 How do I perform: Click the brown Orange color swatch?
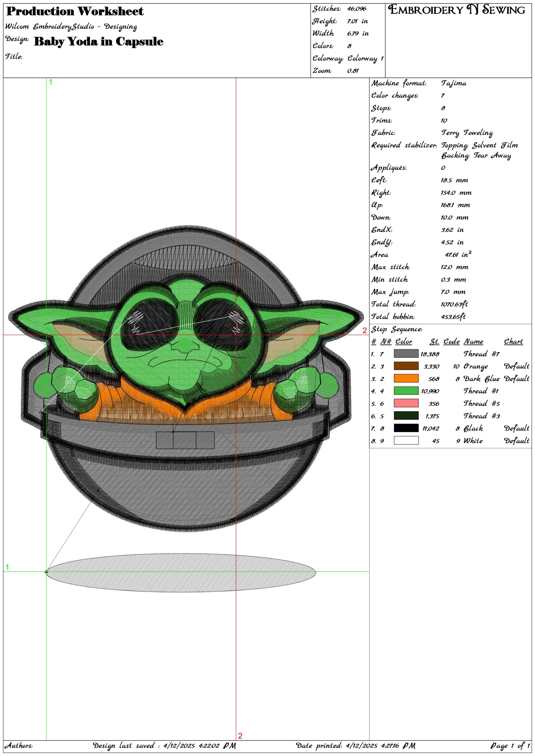coord(406,366)
